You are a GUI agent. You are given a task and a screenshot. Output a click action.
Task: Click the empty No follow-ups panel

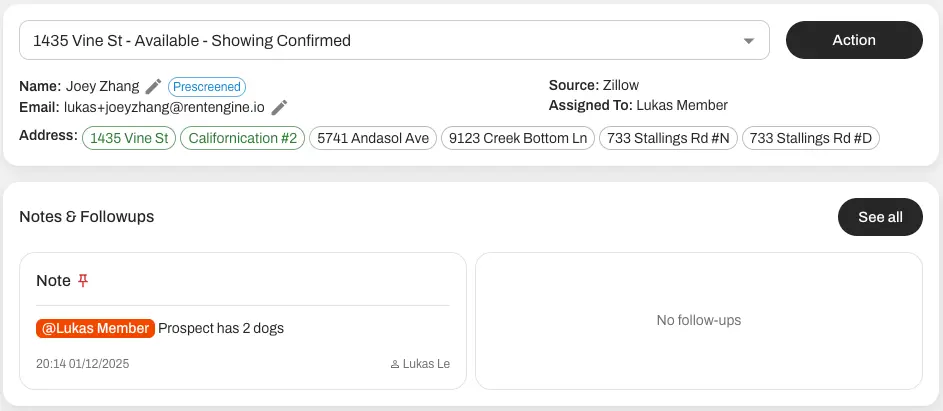(x=698, y=320)
